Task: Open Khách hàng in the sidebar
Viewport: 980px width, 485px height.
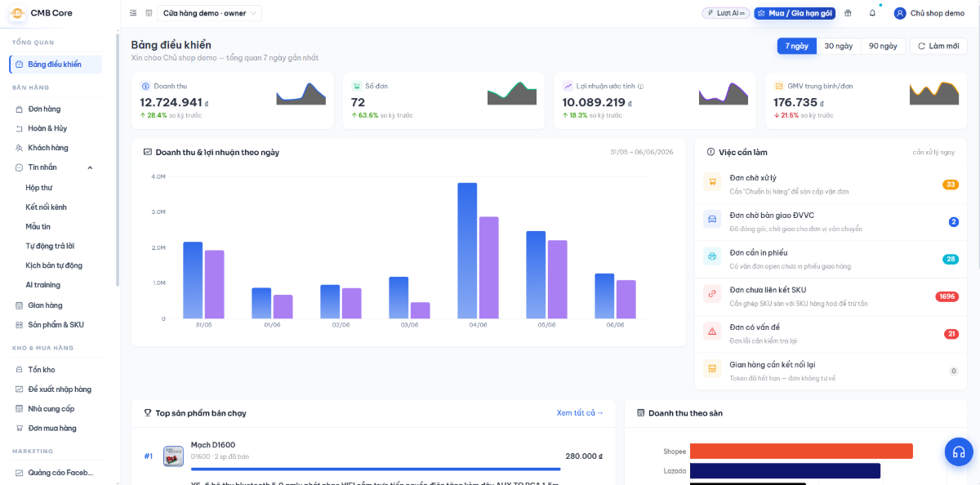Action: [x=56, y=148]
